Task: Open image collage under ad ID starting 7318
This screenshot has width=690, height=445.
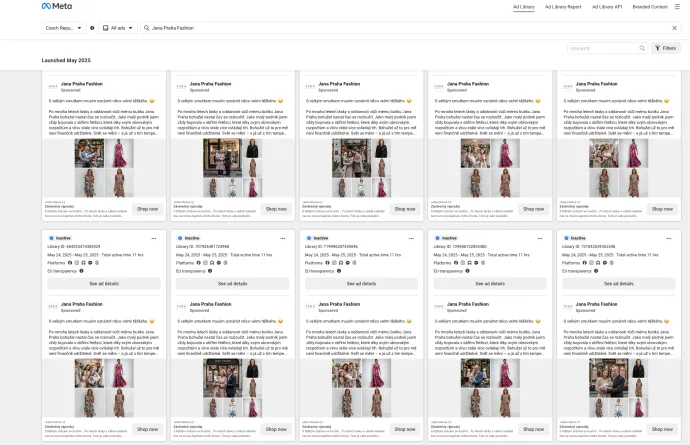Action: point(619,388)
